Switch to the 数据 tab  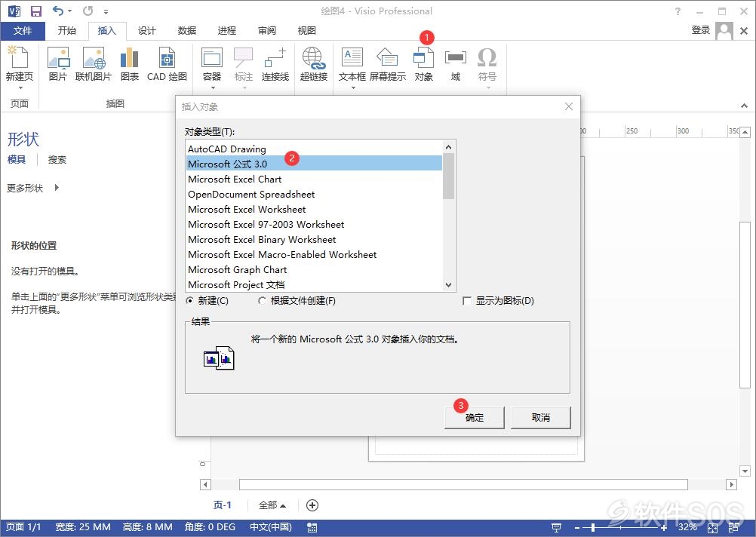tap(187, 31)
